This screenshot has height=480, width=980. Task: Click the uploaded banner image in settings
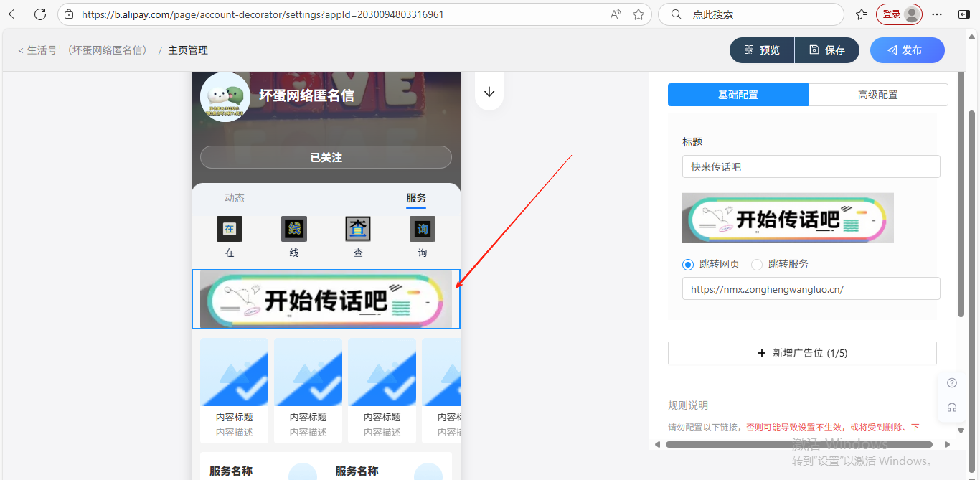tap(788, 218)
